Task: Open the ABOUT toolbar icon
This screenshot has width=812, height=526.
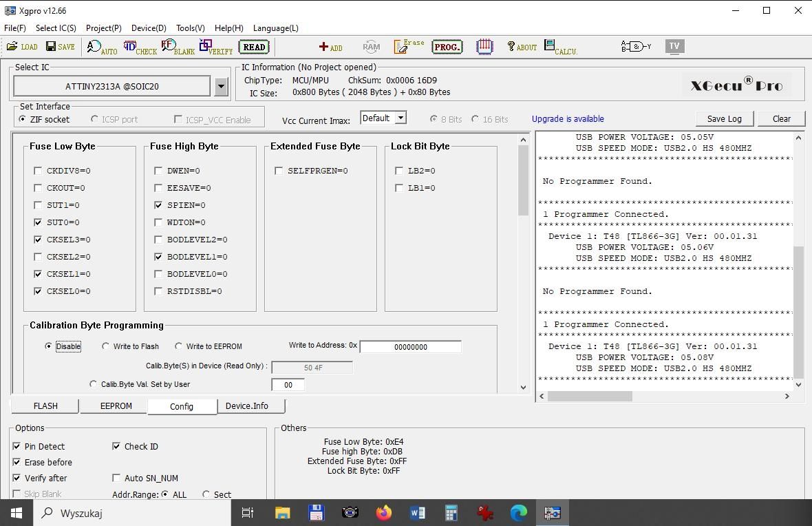Action: [522, 47]
